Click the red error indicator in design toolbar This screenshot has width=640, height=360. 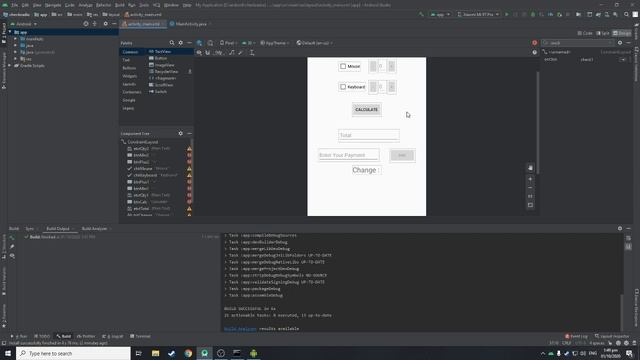click(534, 43)
